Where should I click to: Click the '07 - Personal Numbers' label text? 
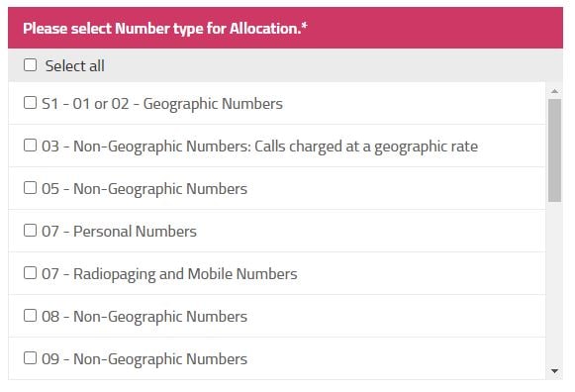point(119,232)
